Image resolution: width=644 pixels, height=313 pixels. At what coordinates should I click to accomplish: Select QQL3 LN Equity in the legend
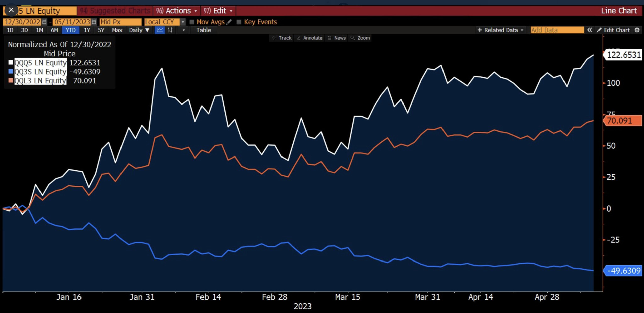41,81
